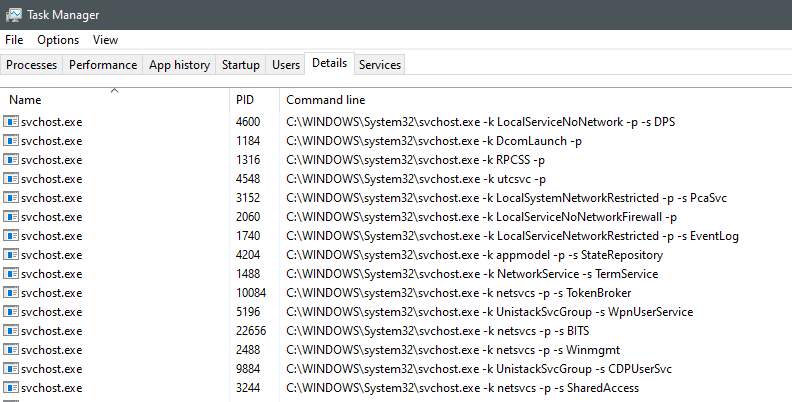
Task: Select PID cell 9884
Action: 248,369
